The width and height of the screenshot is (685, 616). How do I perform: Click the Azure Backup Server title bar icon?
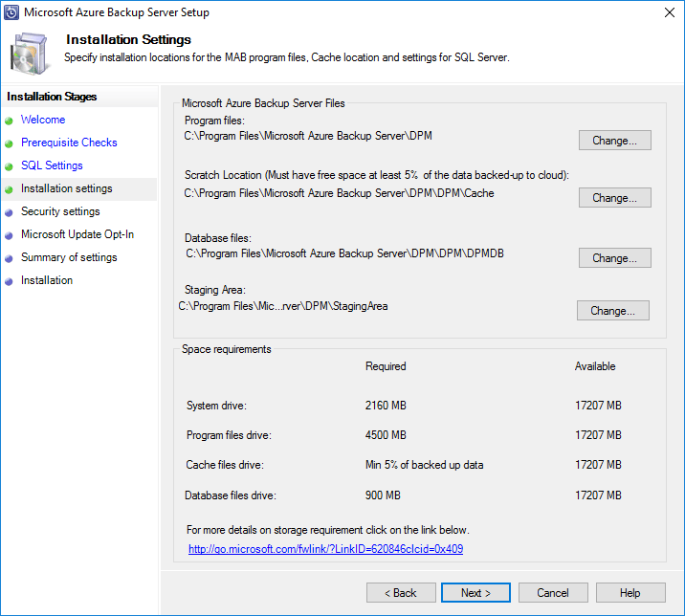click(11, 12)
